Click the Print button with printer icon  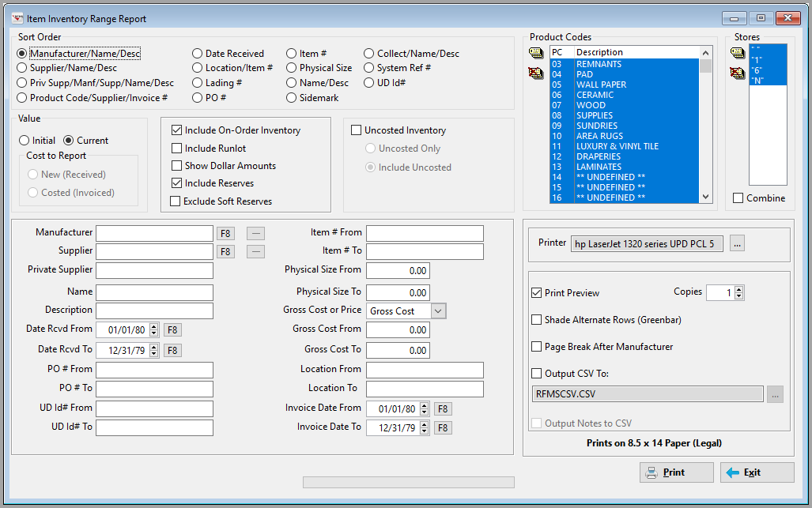click(676, 472)
